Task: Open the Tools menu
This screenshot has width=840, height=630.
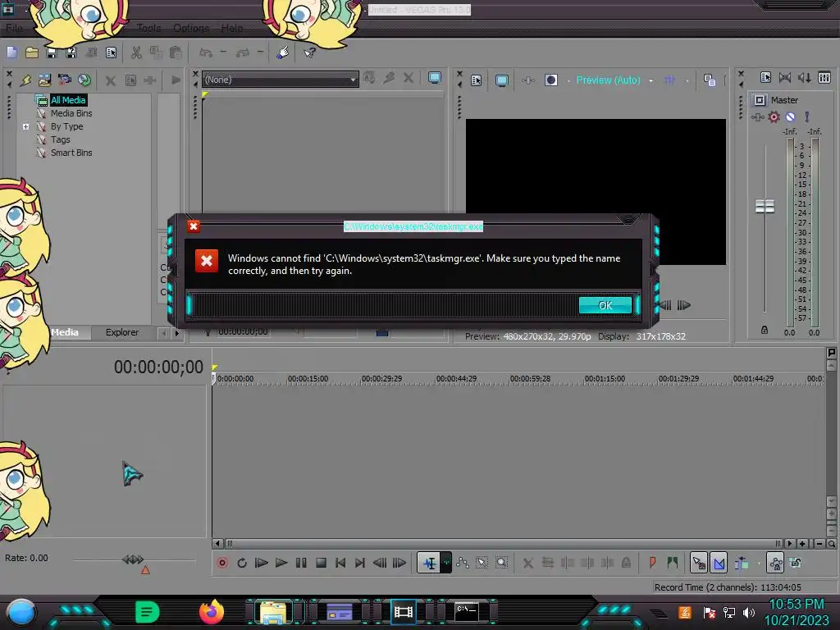Action: pyautogui.click(x=148, y=28)
